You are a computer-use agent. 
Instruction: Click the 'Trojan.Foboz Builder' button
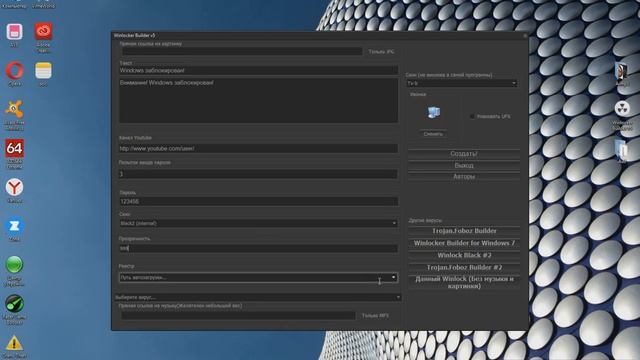coord(464,231)
